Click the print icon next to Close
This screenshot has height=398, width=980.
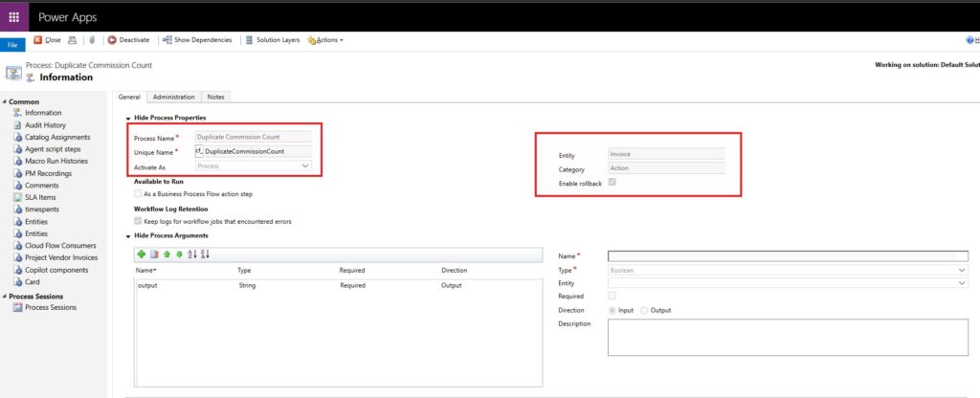click(73, 40)
